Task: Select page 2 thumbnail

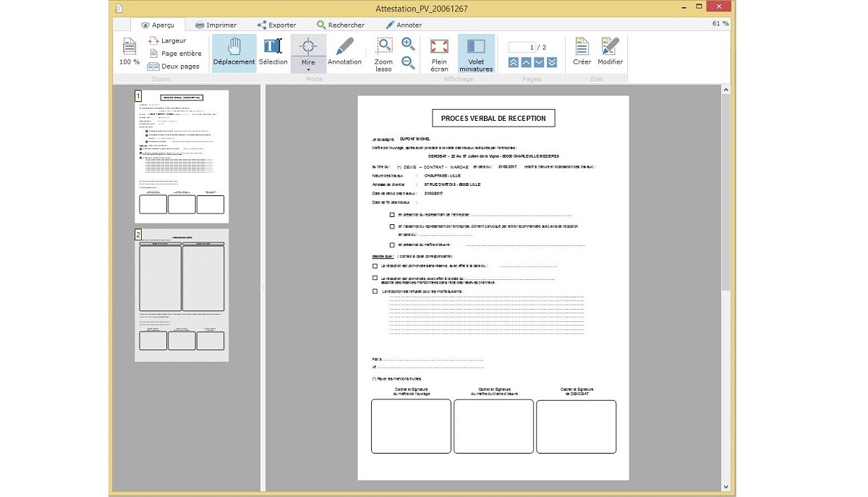Action: click(182, 295)
